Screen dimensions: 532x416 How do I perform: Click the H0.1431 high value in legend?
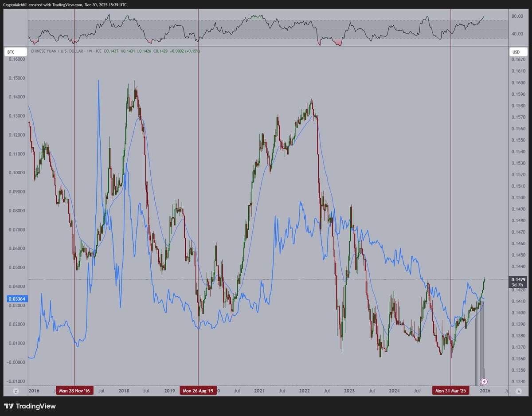point(129,51)
